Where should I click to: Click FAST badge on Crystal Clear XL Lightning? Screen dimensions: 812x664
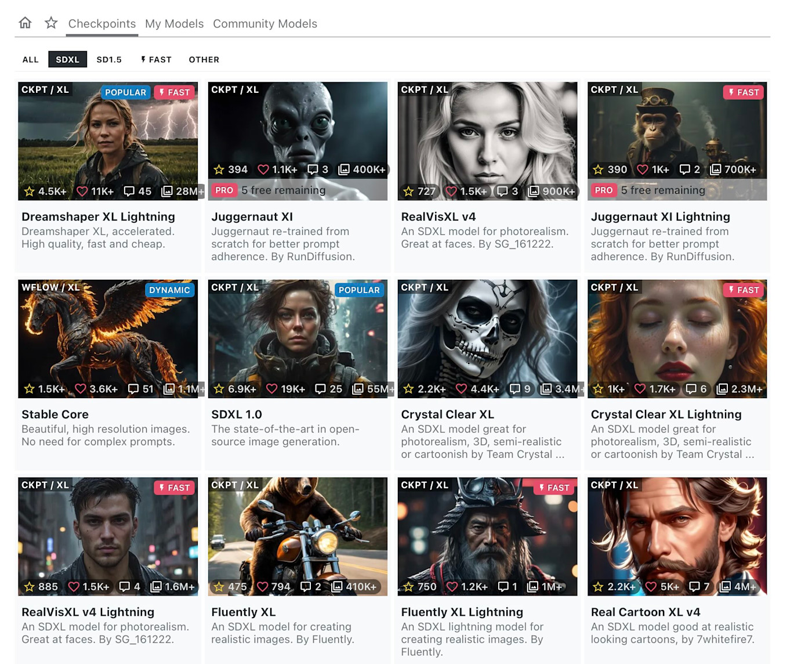744,290
